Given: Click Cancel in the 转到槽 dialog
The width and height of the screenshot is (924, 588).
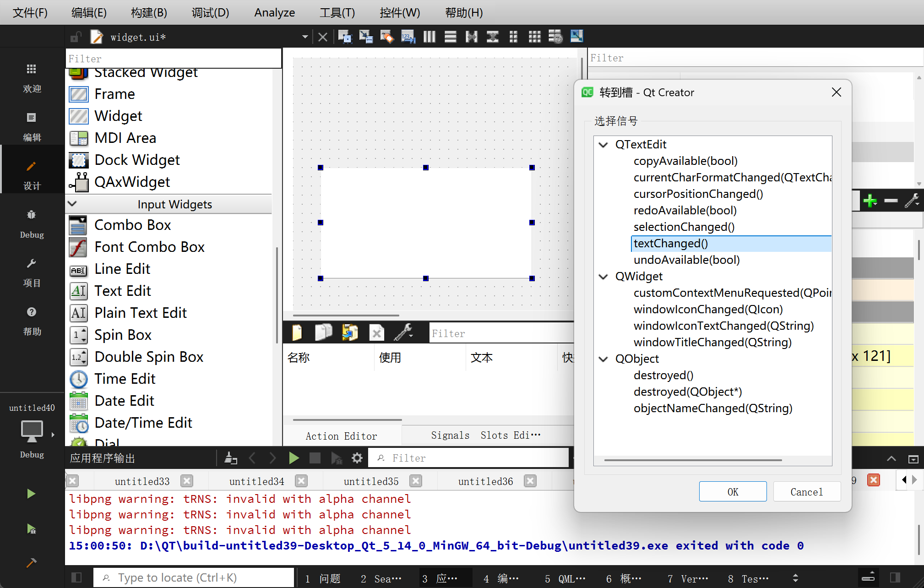Looking at the screenshot, I should point(806,492).
